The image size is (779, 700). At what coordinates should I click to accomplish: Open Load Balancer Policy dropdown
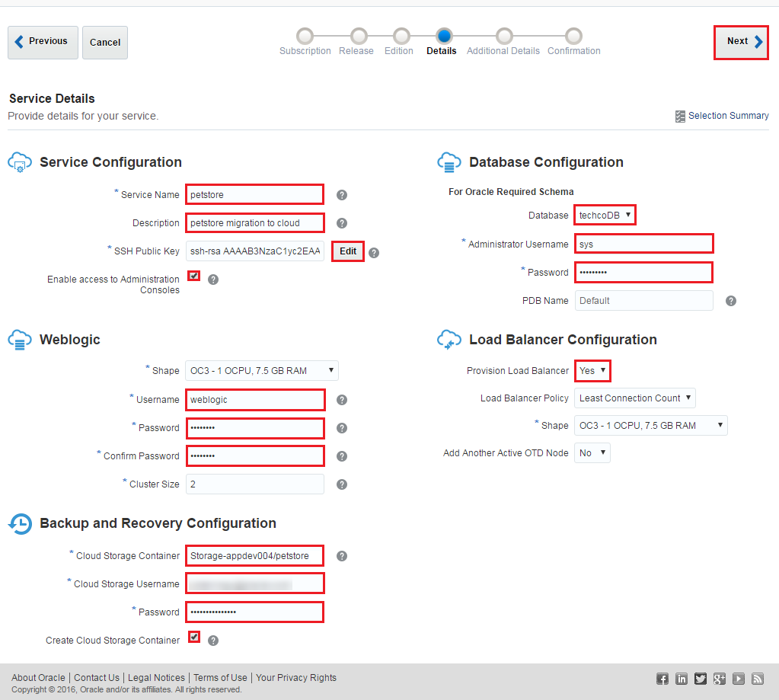pos(635,398)
